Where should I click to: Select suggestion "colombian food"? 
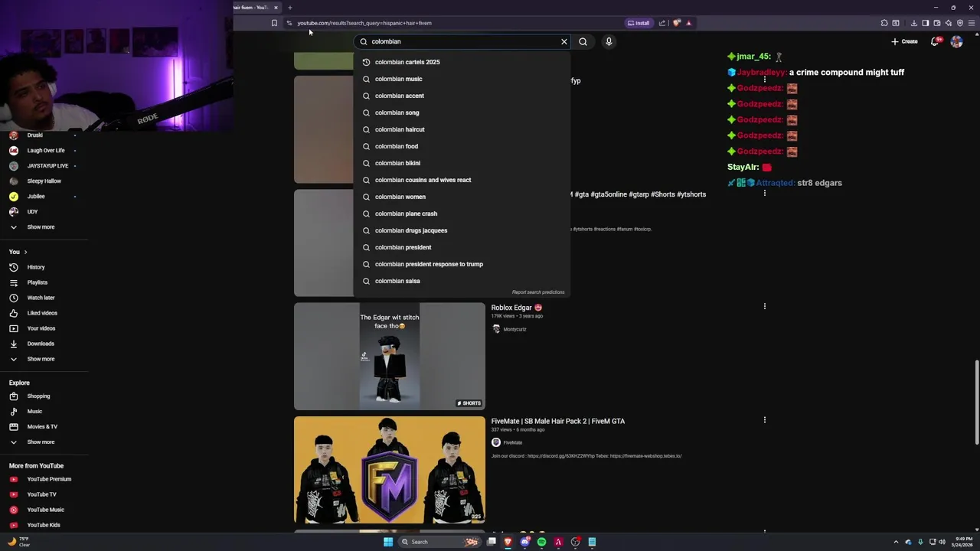coord(462,146)
